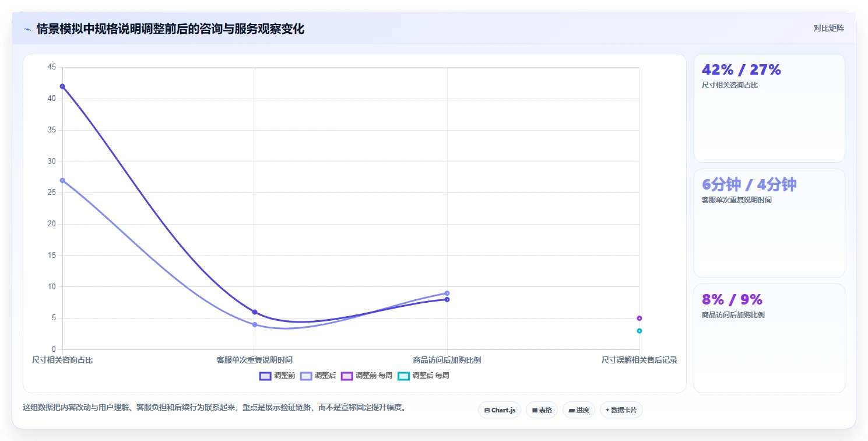Click the 调整后 data point at 4

pos(255,324)
